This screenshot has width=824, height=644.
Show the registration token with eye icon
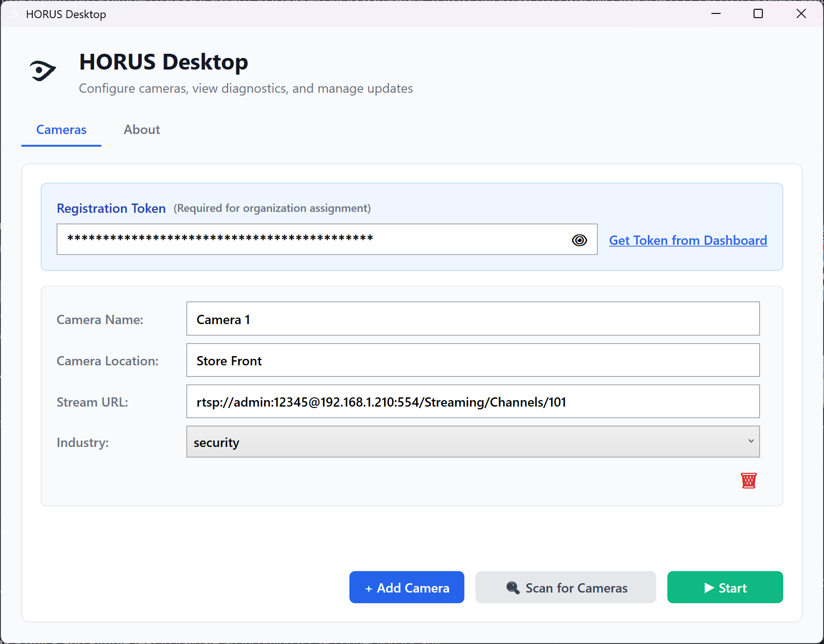coord(579,240)
